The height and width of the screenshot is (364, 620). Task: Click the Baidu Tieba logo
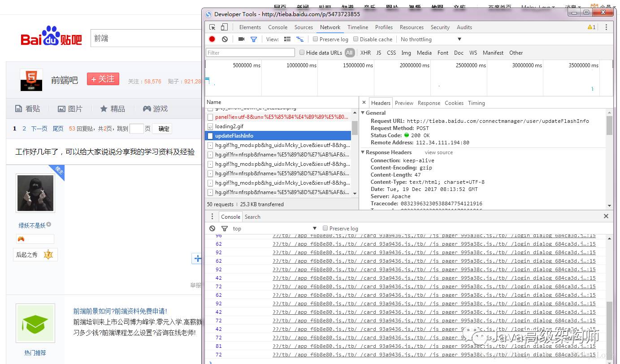(51, 36)
